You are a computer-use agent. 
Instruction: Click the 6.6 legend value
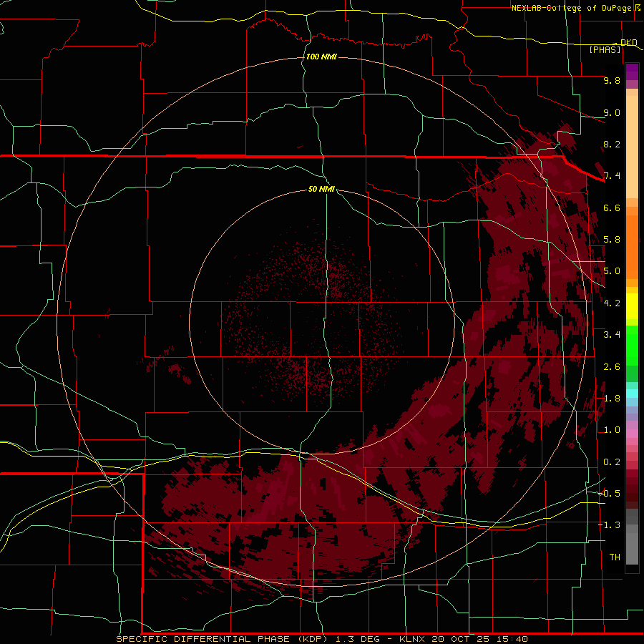point(612,208)
